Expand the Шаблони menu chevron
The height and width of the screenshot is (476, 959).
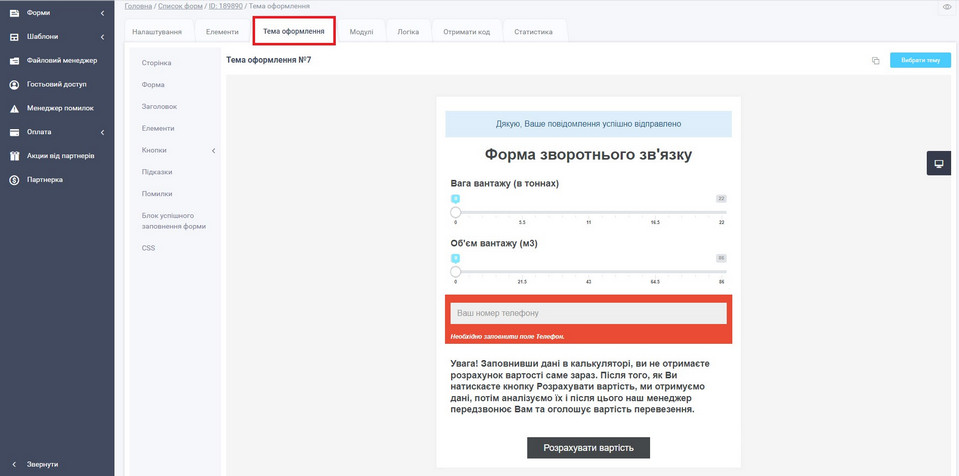(102, 37)
